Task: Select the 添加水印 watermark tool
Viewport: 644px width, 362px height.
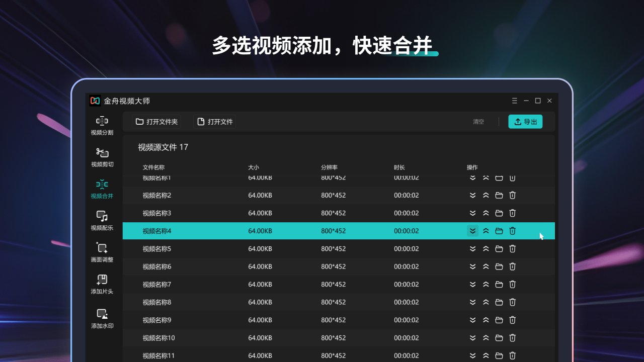Action: click(x=102, y=318)
